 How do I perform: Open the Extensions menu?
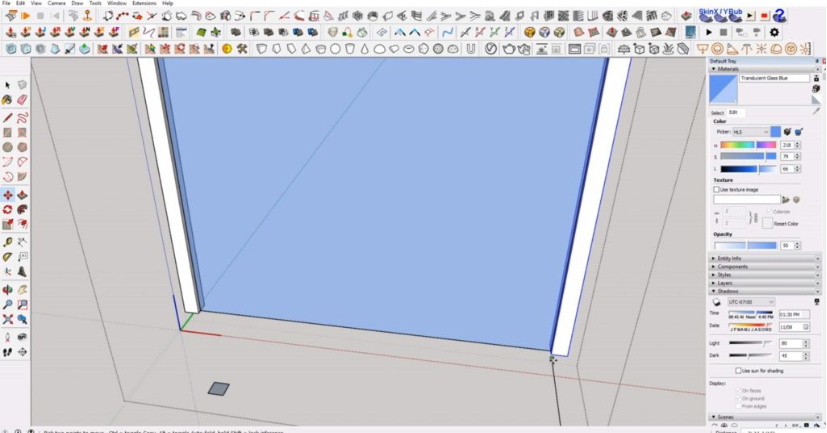(144, 3)
